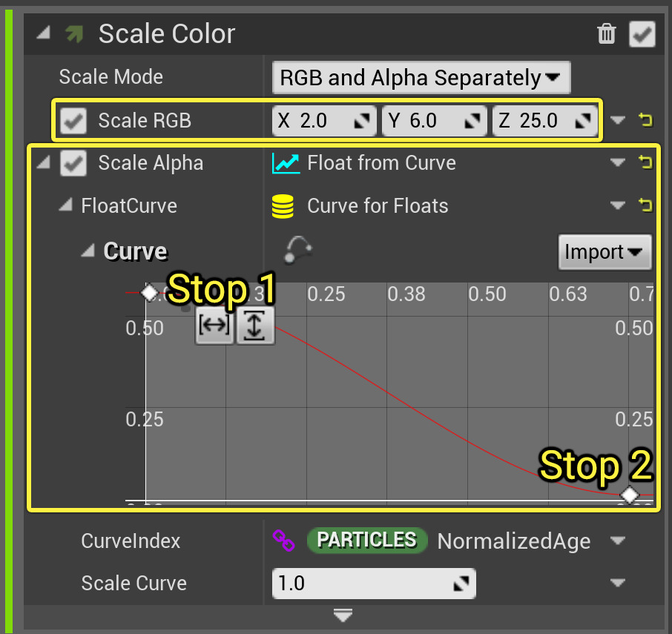Select the Stop 2 curve keyframe
The image size is (672, 634).
click(630, 495)
